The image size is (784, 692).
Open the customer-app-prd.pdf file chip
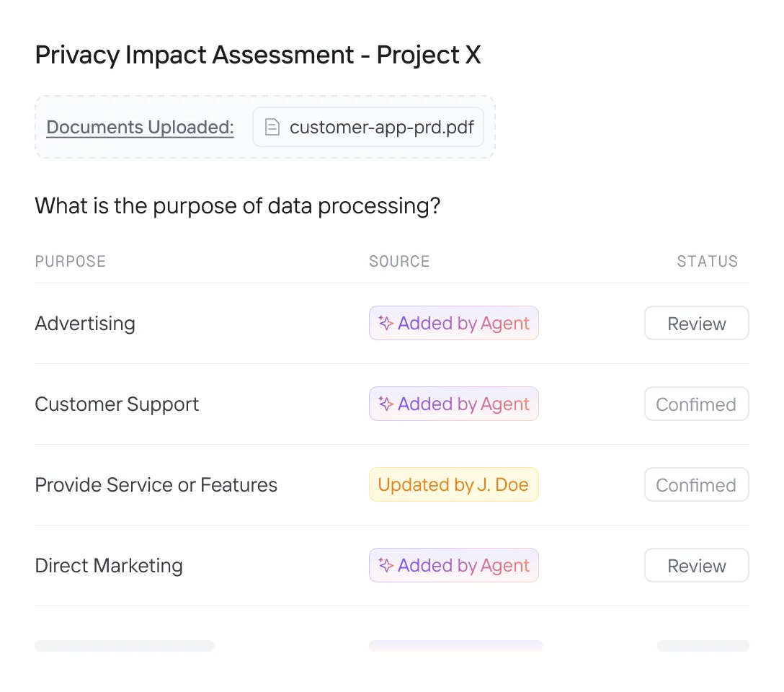pyautogui.click(x=368, y=127)
